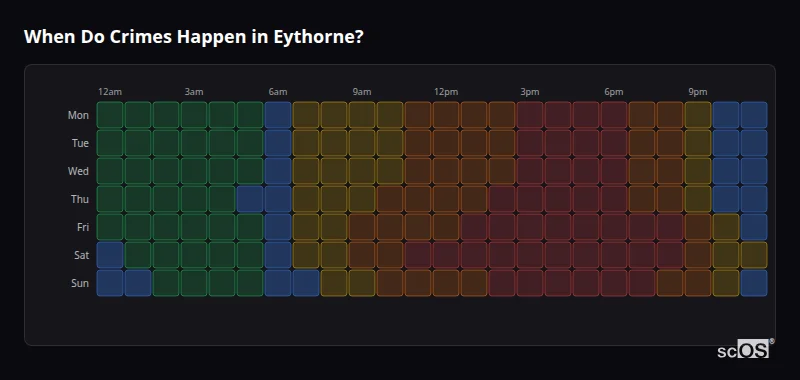Image resolution: width=800 pixels, height=380 pixels.
Task: Click the Saturday 3am heatmap cell
Action: pyautogui.click(x=194, y=255)
